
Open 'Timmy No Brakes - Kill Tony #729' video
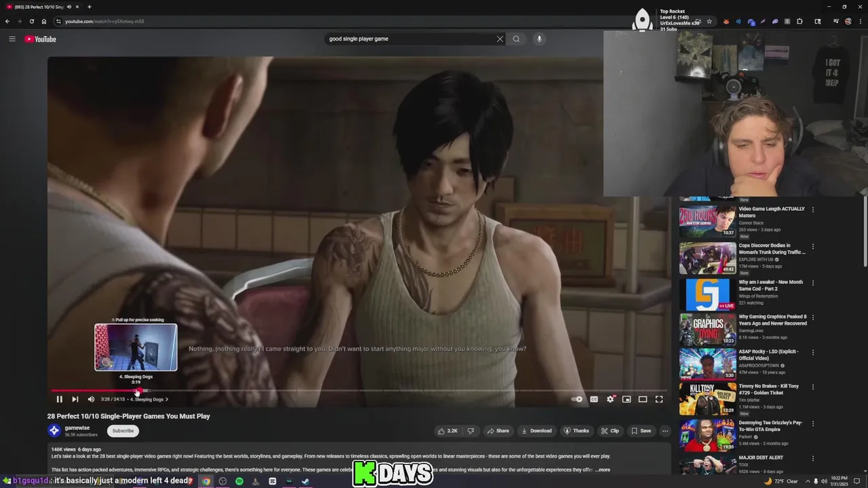point(707,399)
